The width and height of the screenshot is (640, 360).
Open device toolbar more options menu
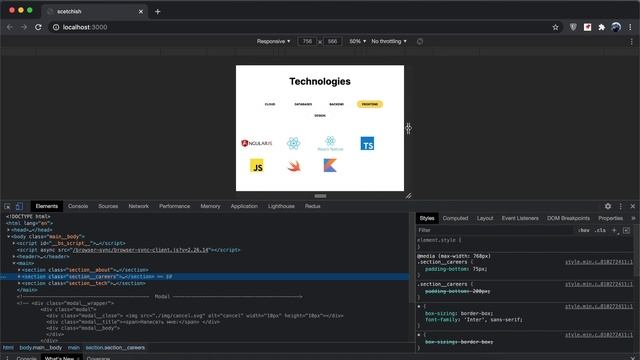631,41
